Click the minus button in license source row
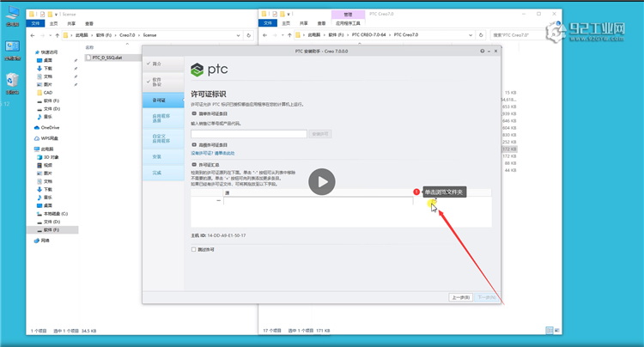644x347 pixels. click(218, 200)
